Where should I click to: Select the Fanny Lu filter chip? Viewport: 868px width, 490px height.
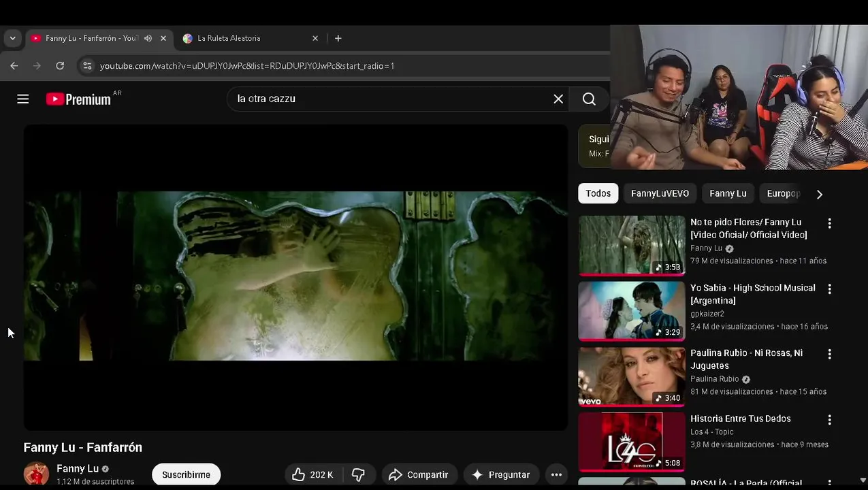(x=728, y=193)
